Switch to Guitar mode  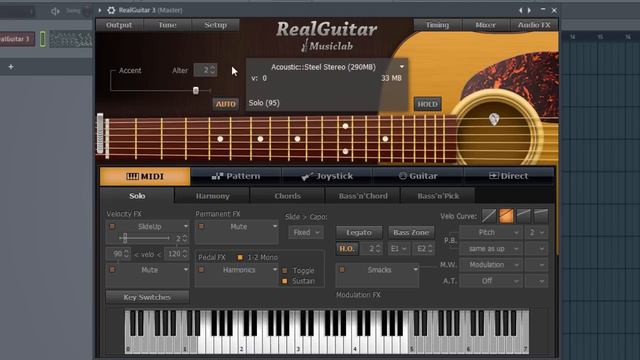[418, 176]
